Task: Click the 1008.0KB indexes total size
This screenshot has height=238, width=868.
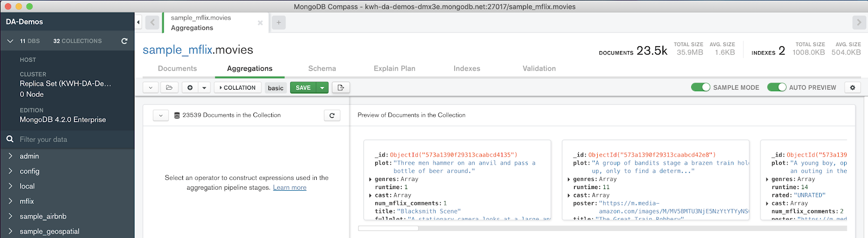Action: pos(808,52)
